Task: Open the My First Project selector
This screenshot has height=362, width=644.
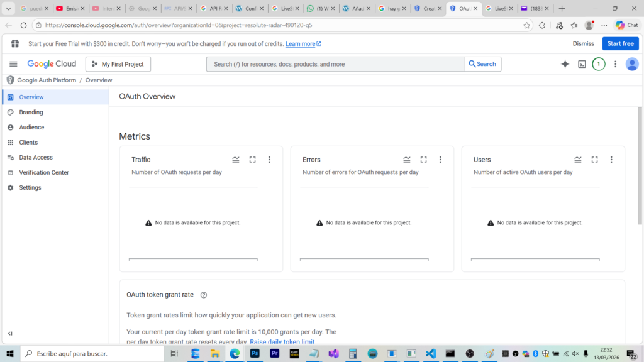Action: pyautogui.click(x=118, y=64)
